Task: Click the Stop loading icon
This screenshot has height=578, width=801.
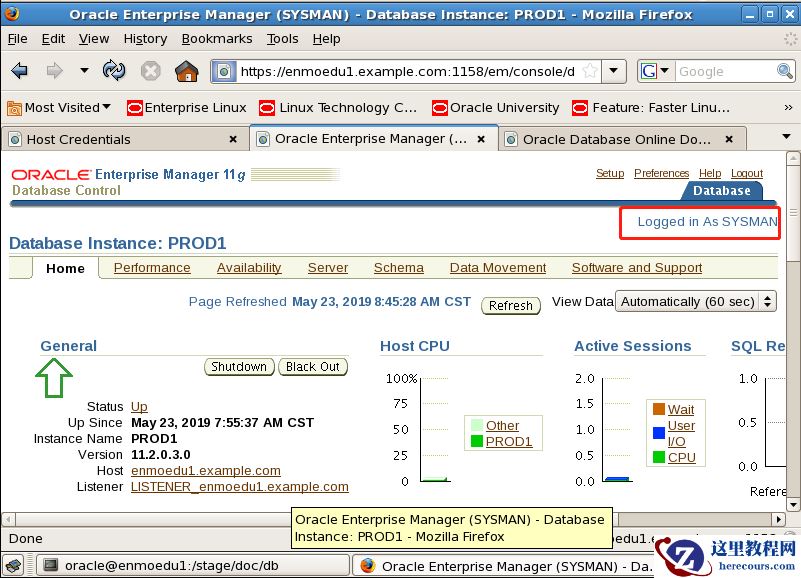Action: pyautogui.click(x=151, y=71)
